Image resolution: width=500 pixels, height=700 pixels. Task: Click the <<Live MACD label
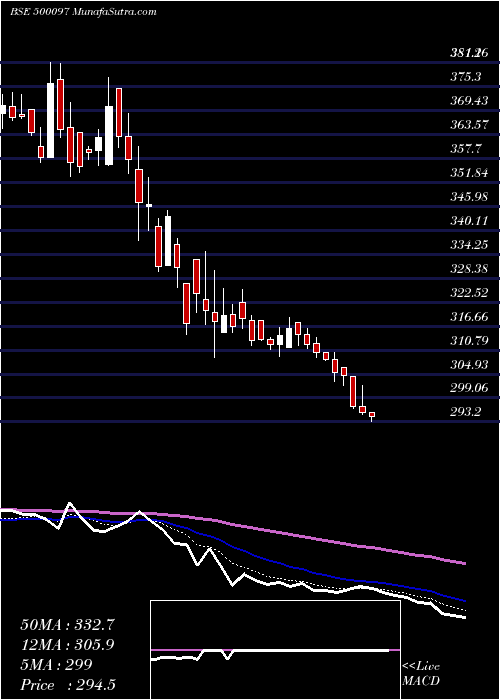pyautogui.click(x=421, y=673)
